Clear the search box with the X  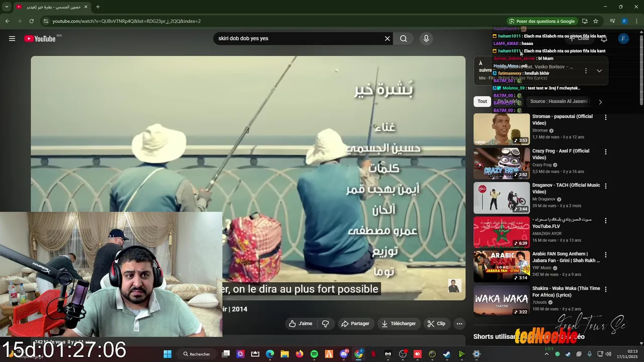point(387,39)
